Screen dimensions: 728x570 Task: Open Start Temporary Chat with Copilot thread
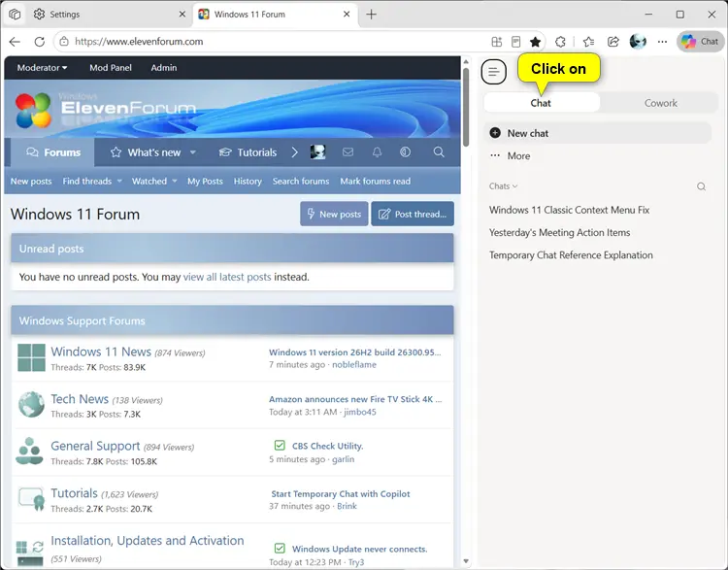341,494
